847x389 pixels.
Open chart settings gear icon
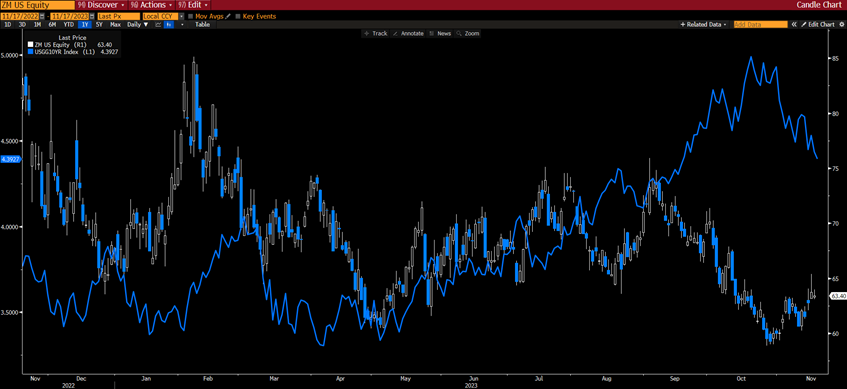tap(841, 24)
